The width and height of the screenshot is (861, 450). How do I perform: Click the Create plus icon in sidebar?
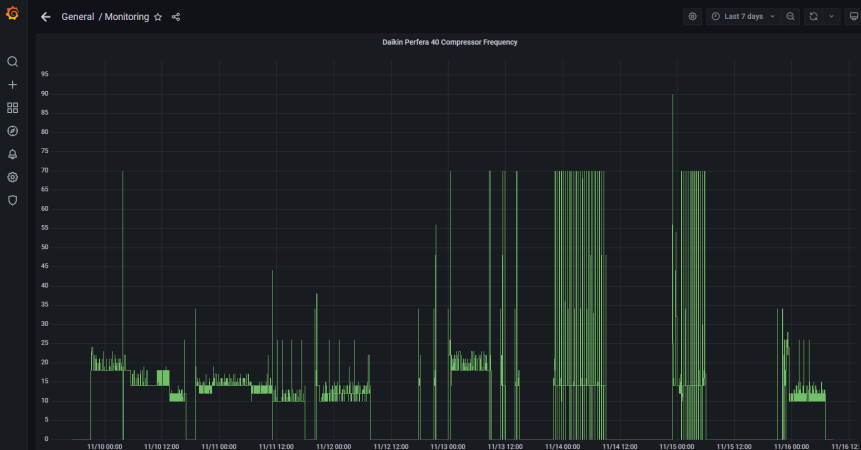12,85
